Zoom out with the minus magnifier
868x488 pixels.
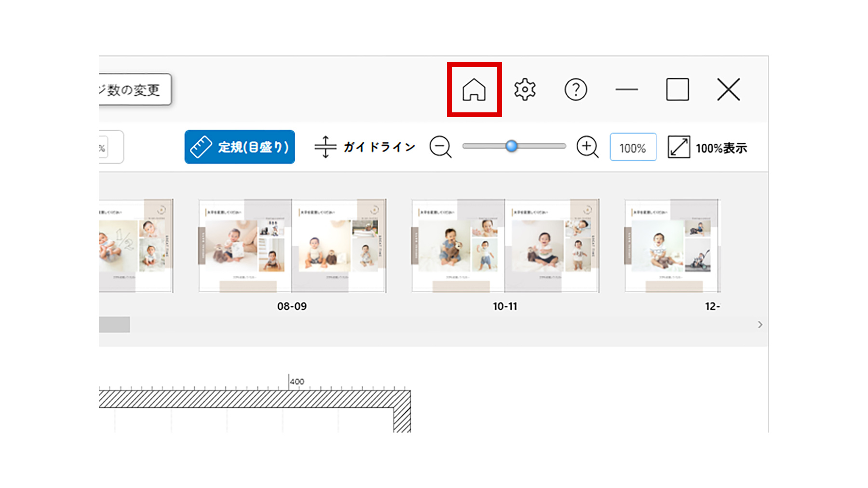[441, 147]
